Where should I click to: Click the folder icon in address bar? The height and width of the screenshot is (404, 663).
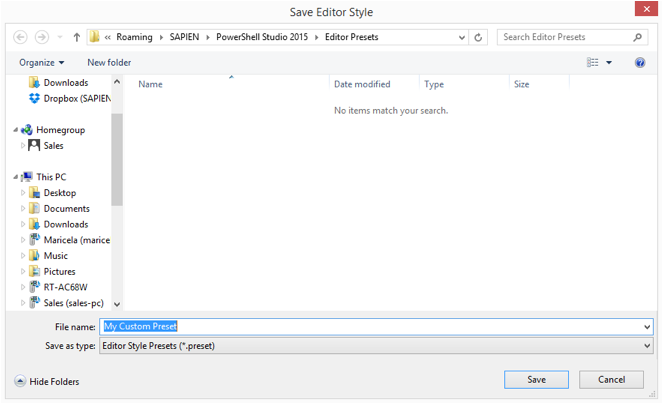(94, 37)
